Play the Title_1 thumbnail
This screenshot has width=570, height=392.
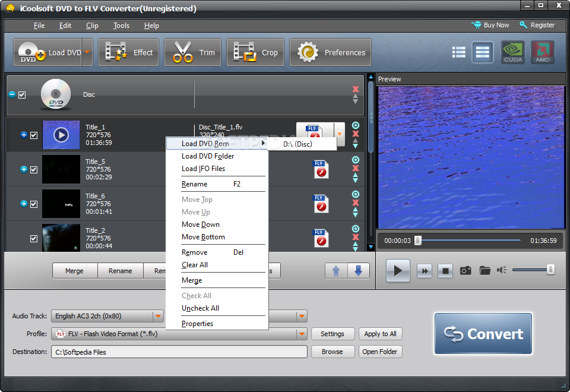pos(61,135)
